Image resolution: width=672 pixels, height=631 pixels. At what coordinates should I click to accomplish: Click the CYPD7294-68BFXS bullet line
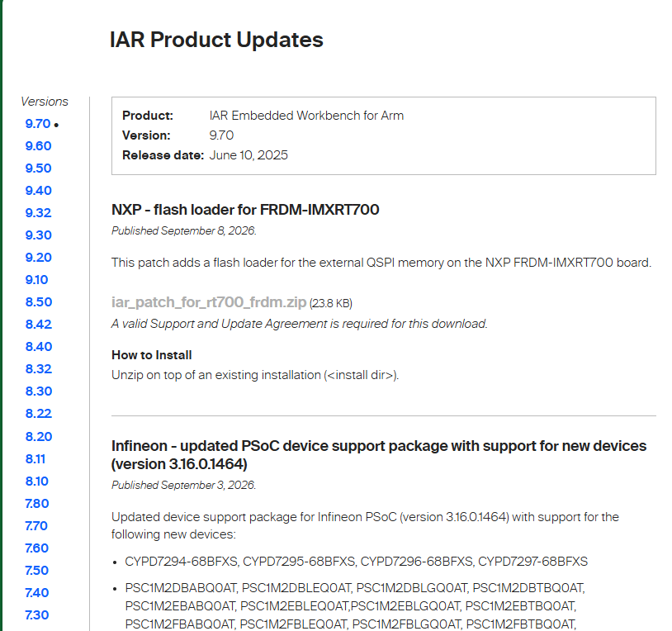click(x=356, y=562)
